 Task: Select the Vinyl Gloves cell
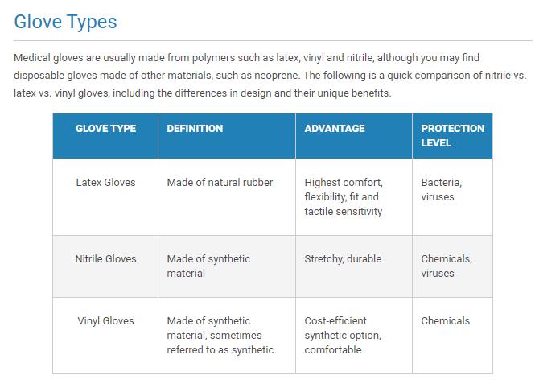point(105,321)
